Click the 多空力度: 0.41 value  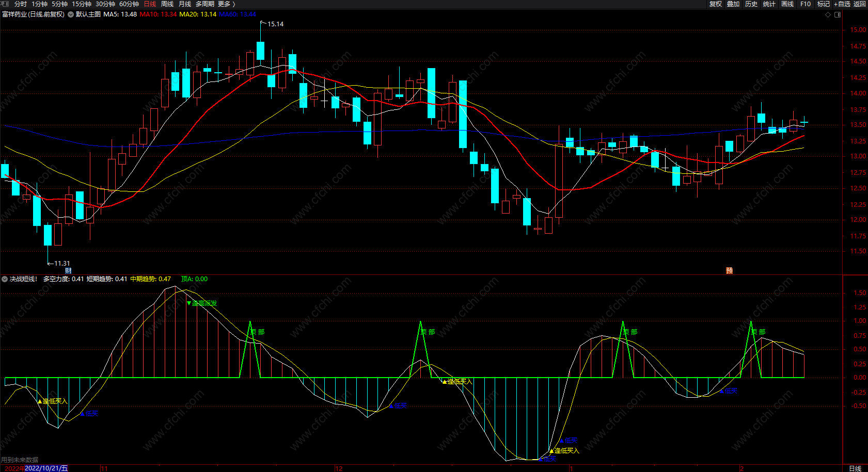[x=64, y=279]
